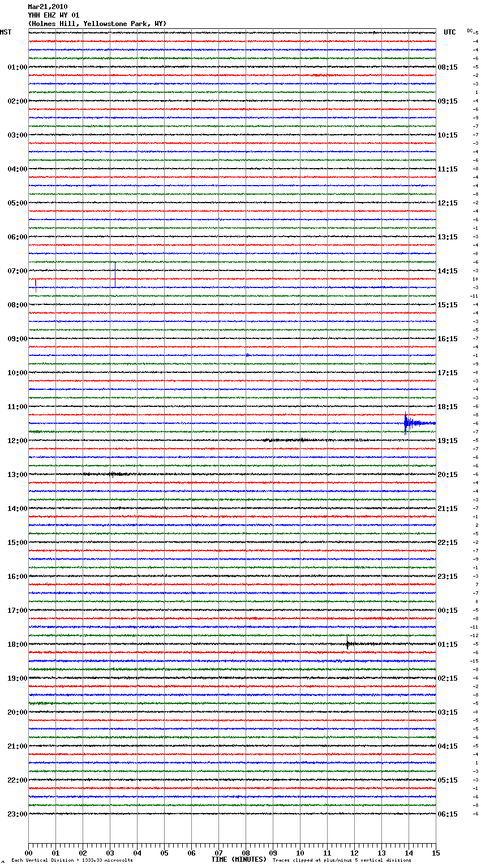
Task: Click the x-axis minute label 12
Action: coord(354,853)
